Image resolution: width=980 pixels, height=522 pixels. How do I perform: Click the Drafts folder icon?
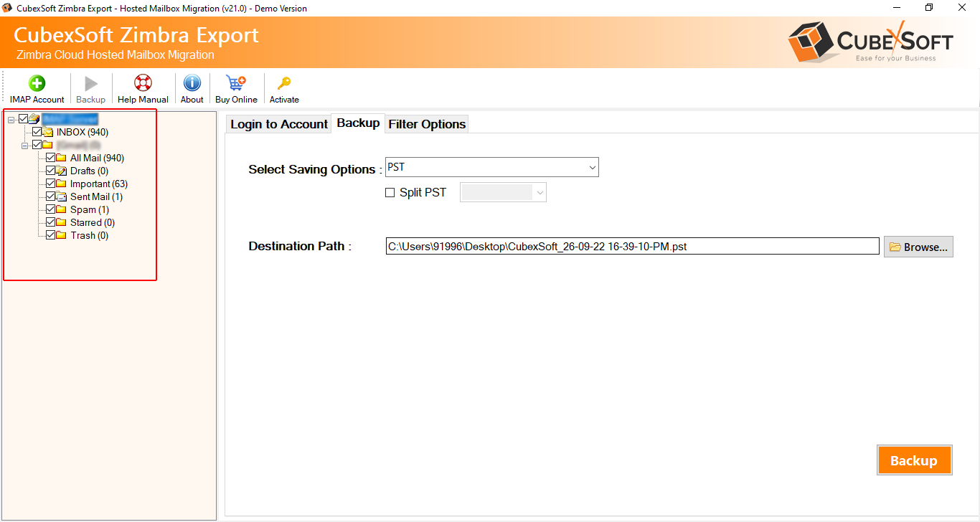click(x=62, y=171)
